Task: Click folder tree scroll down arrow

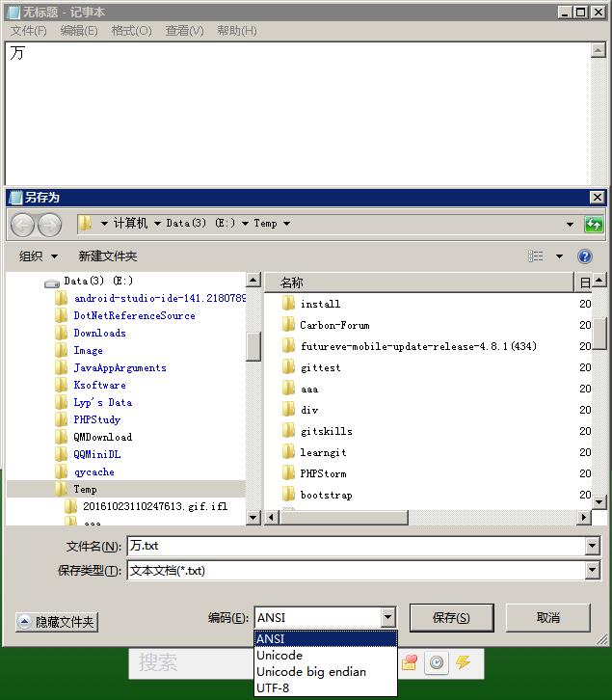Action: [x=253, y=518]
